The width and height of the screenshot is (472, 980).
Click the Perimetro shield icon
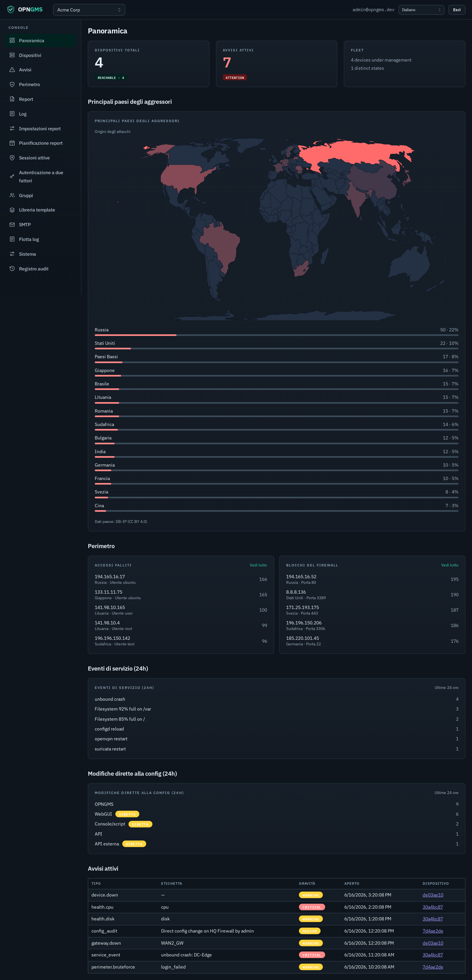tap(12, 84)
